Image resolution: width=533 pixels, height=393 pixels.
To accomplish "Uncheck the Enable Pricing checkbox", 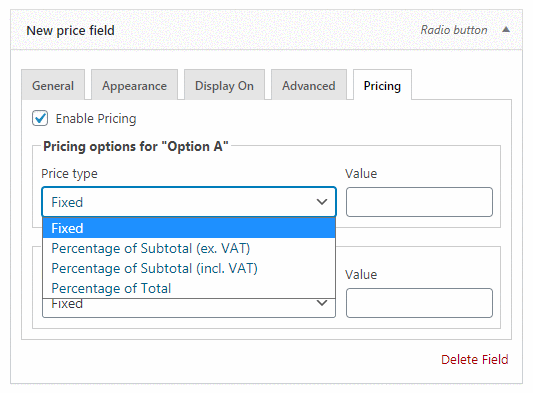I will 40,118.
